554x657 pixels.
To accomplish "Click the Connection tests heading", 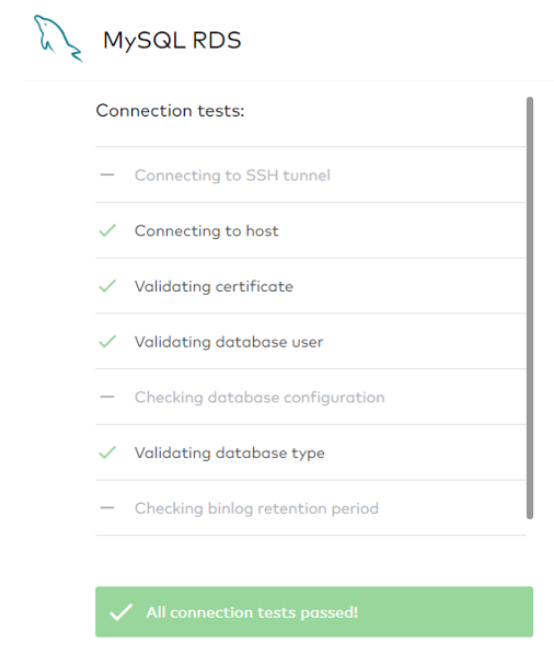I will pos(170,111).
